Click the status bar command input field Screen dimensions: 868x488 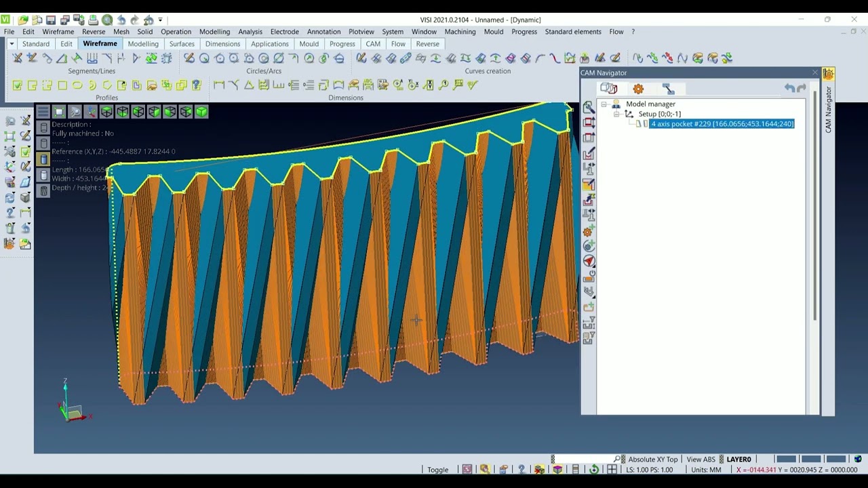pos(583,460)
